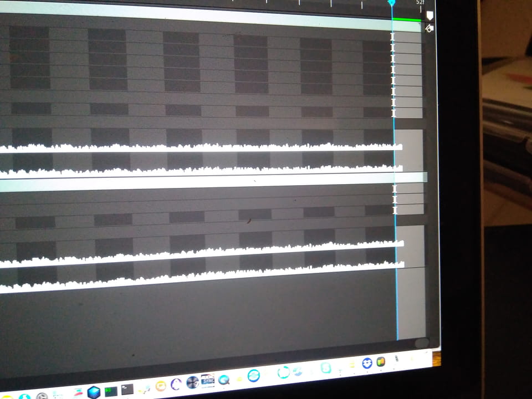The width and height of the screenshot is (532, 399).
Task: Click the timeline horizontal scrollbar end handle
Action: pyautogui.click(x=422, y=343)
